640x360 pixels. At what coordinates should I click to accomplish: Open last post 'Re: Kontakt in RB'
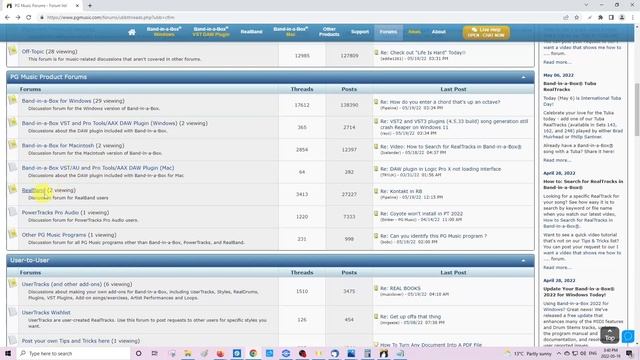point(401,191)
